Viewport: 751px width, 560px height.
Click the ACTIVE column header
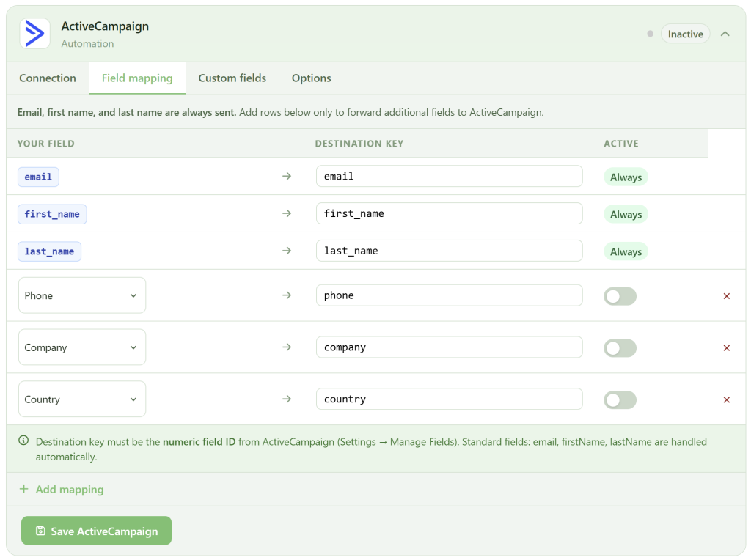coord(621,144)
